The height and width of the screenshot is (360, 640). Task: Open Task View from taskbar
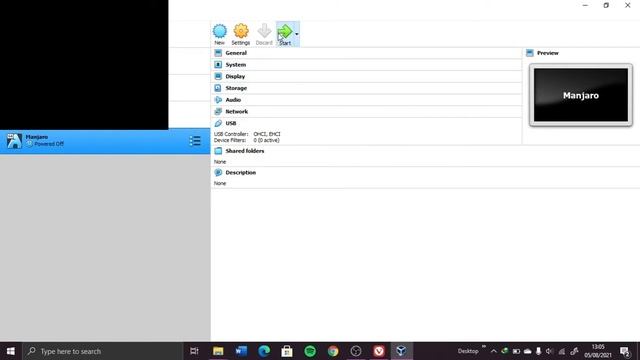pos(194,351)
